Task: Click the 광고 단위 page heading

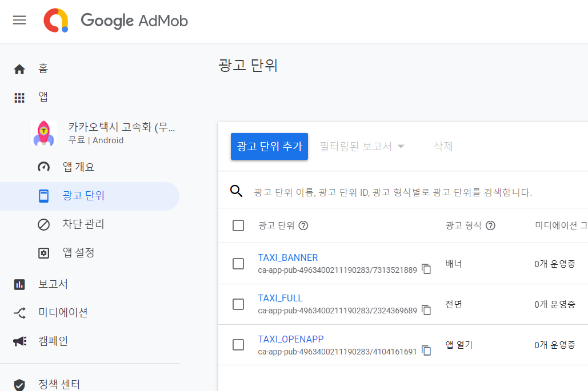Action: (248, 65)
